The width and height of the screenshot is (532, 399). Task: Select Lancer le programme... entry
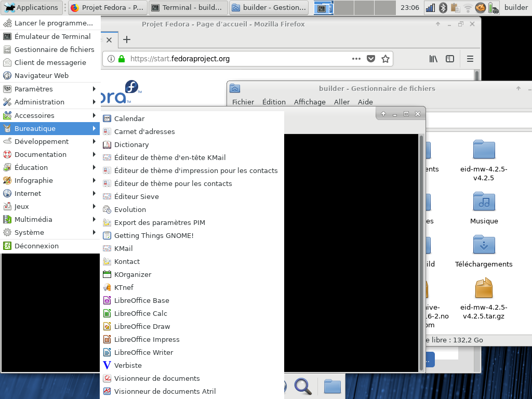pos(50,23)
